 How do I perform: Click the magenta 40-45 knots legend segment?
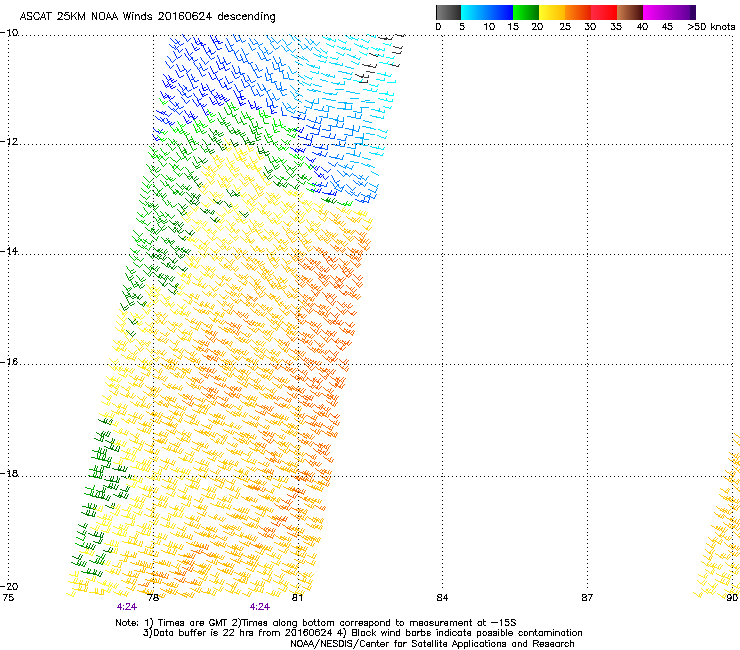coord(656,12)
